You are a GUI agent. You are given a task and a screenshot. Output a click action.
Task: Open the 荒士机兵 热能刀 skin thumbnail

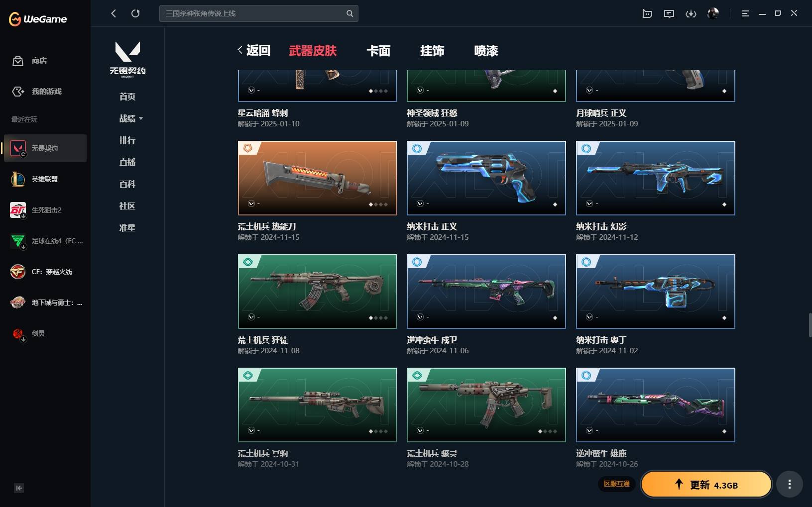pos(317,178)
